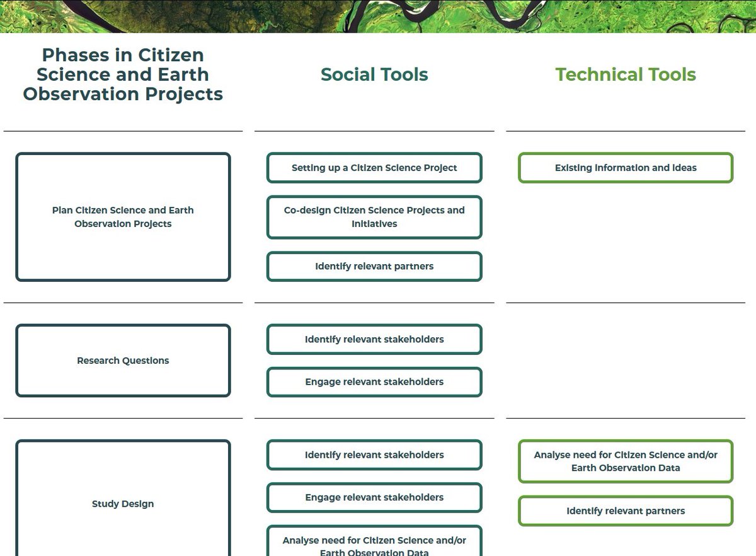This screenshot has height=556, width=756.
Task: Click Engage relevant stakeholders in Research Questions row
Action: (374, 382)
